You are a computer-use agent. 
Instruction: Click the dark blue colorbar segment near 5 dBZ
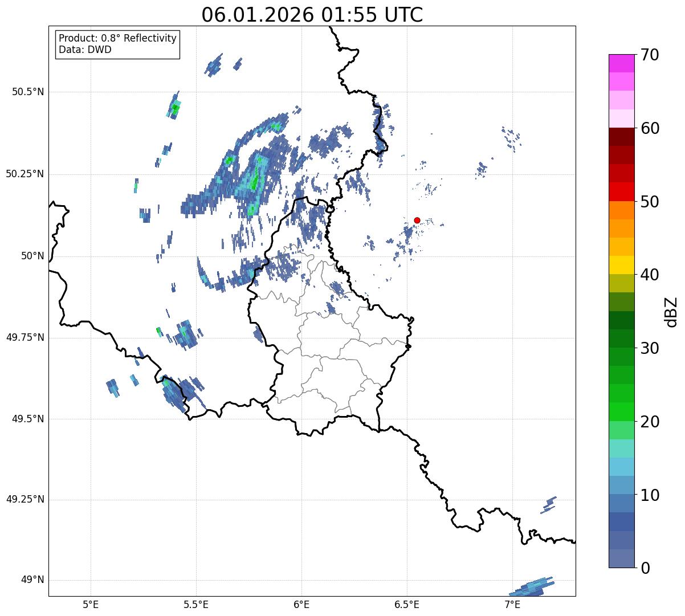pyautogui.click(x=621, y=522)
